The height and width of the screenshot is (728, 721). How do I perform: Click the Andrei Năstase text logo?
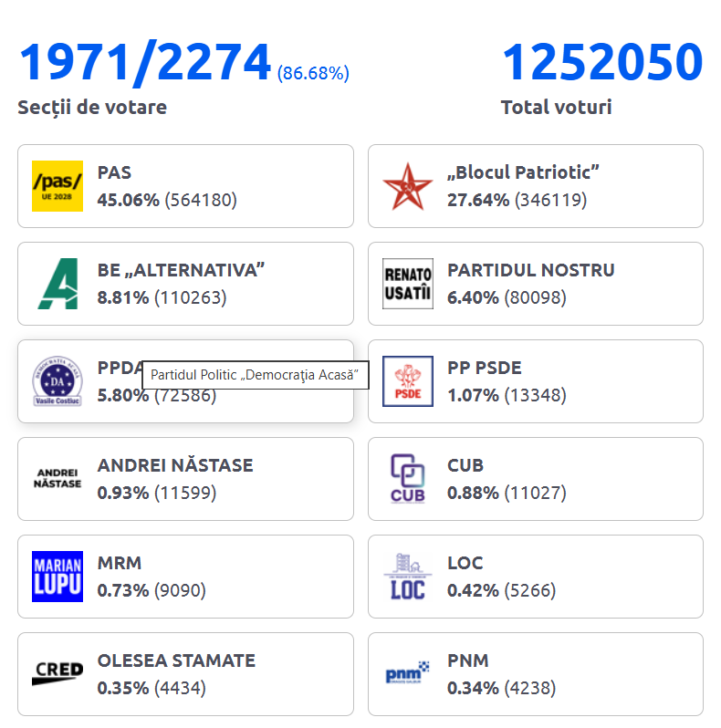tap(57, 479)
